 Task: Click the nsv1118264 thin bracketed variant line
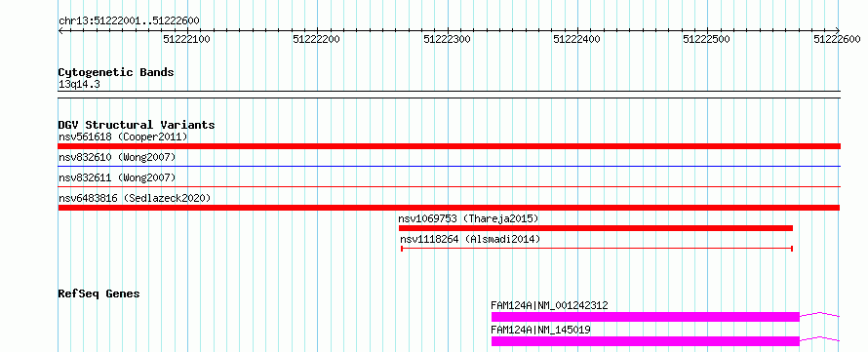click(597, 249)
